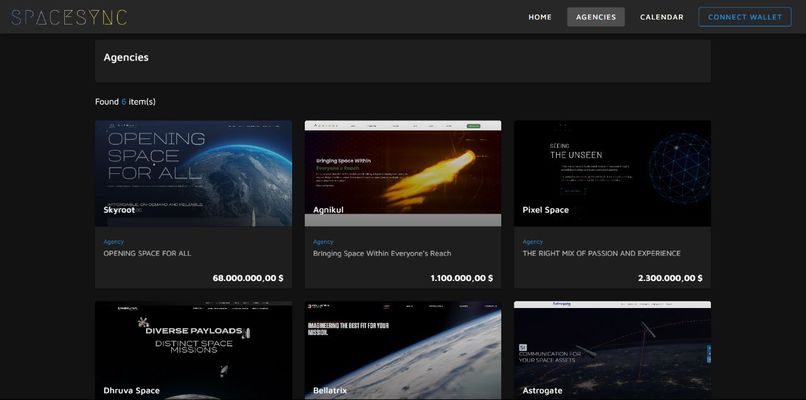Screen dimensions: 806x400
Task: Open the Calendar page
Action: [x=662, y=17]
